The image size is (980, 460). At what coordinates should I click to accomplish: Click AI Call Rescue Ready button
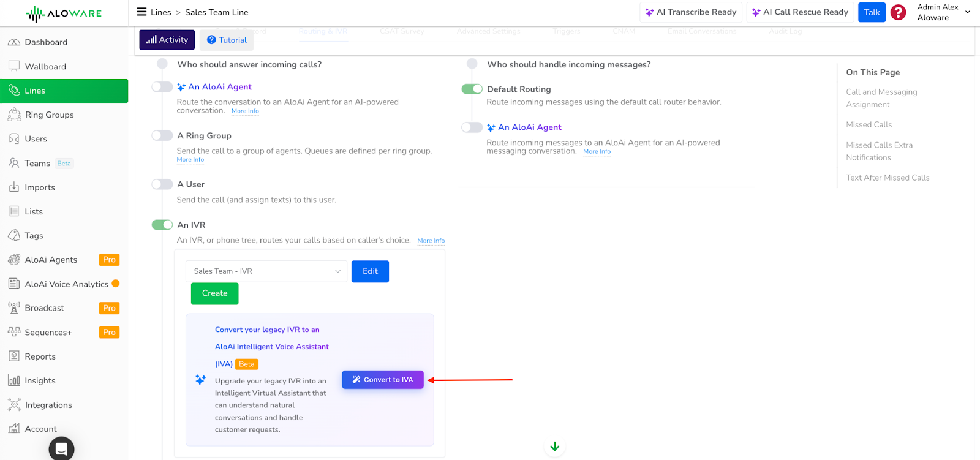tap(800, 12)
